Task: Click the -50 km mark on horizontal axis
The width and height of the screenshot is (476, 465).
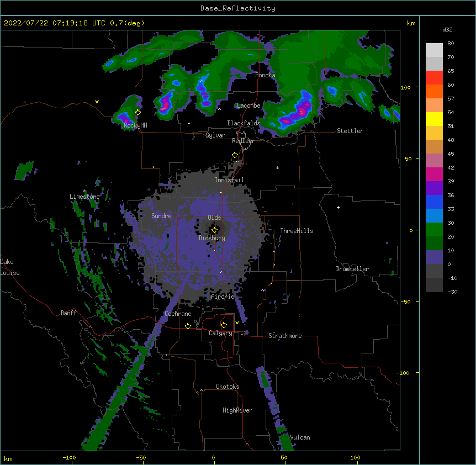Action: coord(141,458)
